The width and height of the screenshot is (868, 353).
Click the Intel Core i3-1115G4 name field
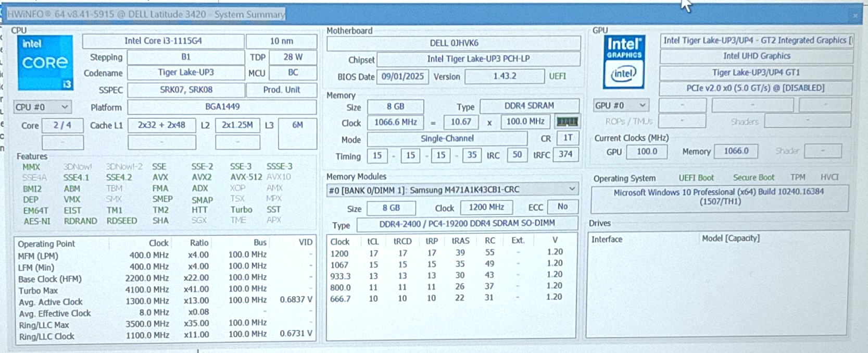(163, 41)
